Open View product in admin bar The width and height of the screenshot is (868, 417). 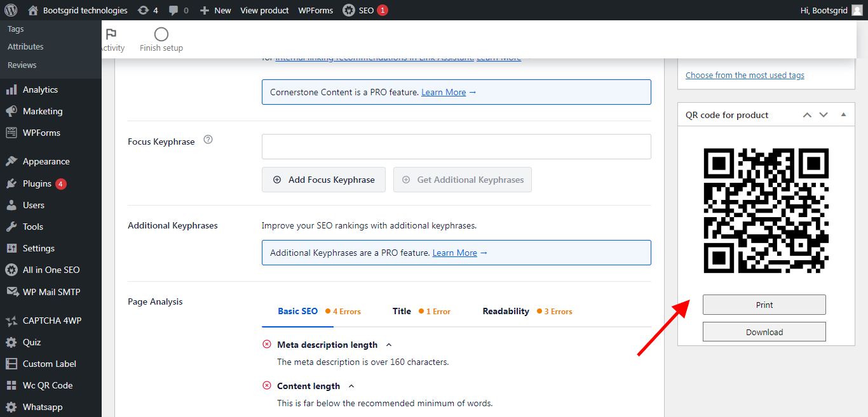click(264, 10)
